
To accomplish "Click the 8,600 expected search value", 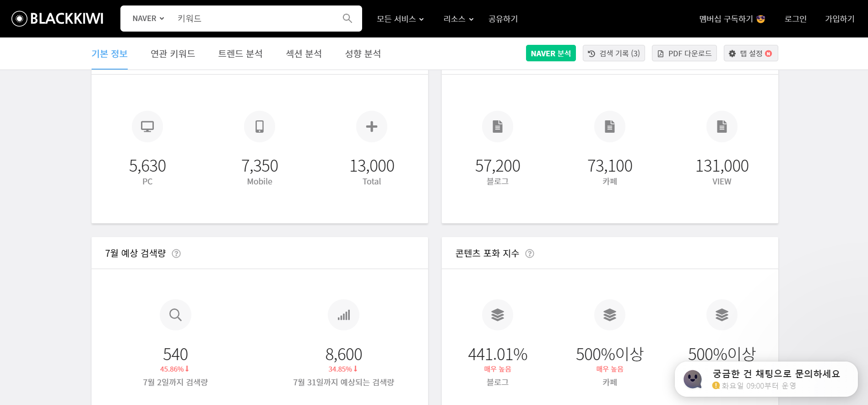I will [344, 354].
